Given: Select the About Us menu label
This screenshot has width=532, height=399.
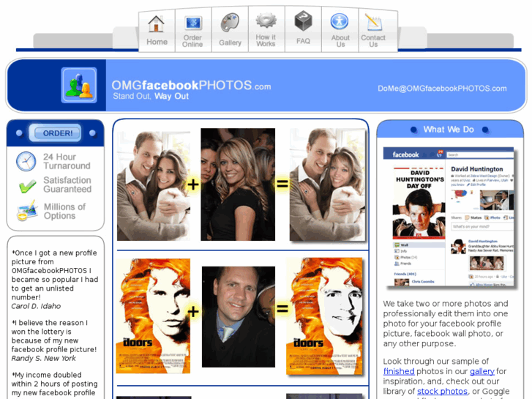Looking at the screenshot, I should click(340, 41).
